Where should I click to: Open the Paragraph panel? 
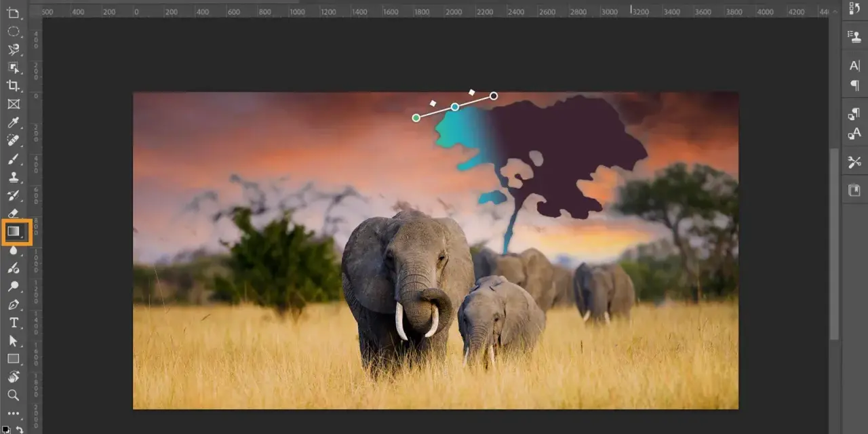[854, 85]
